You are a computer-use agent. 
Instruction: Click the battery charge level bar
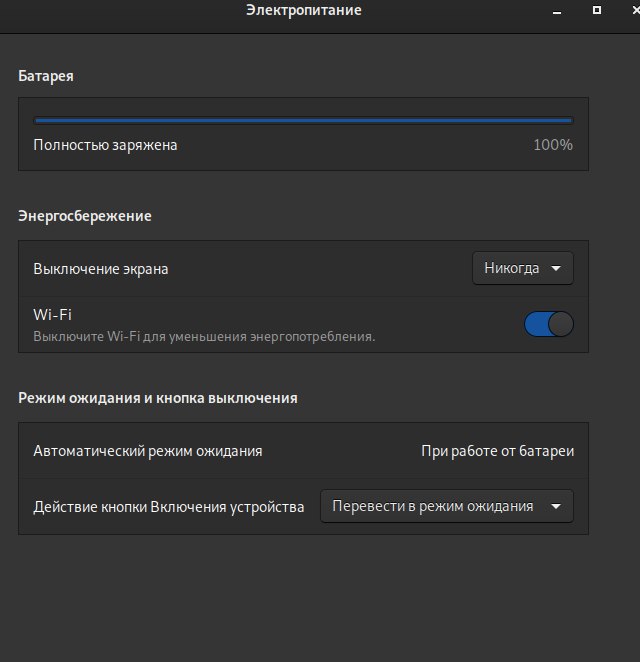[303, 121]
